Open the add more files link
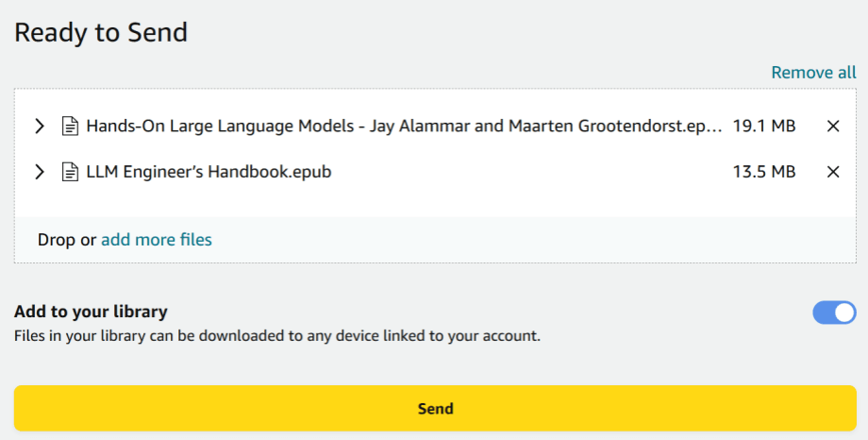This screenshot has width=868, height=440. [x=156, y=240]
